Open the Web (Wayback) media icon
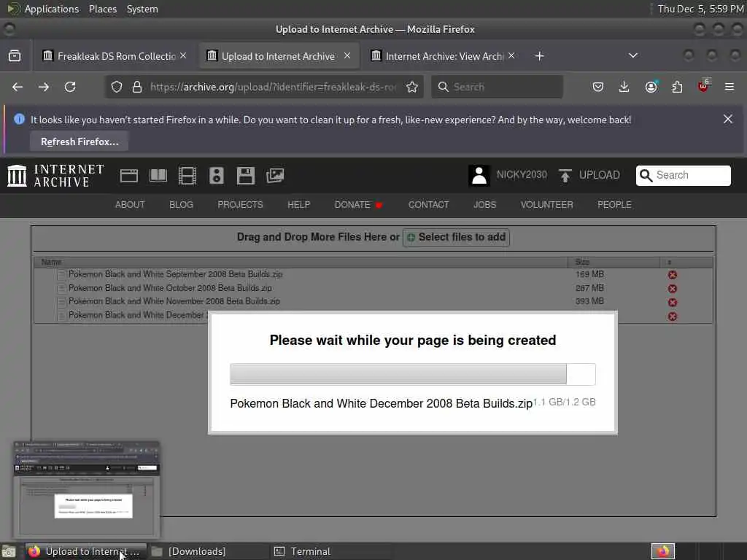Screen dimensions: 747x560 pyautogui.click(x=128, y=176)
